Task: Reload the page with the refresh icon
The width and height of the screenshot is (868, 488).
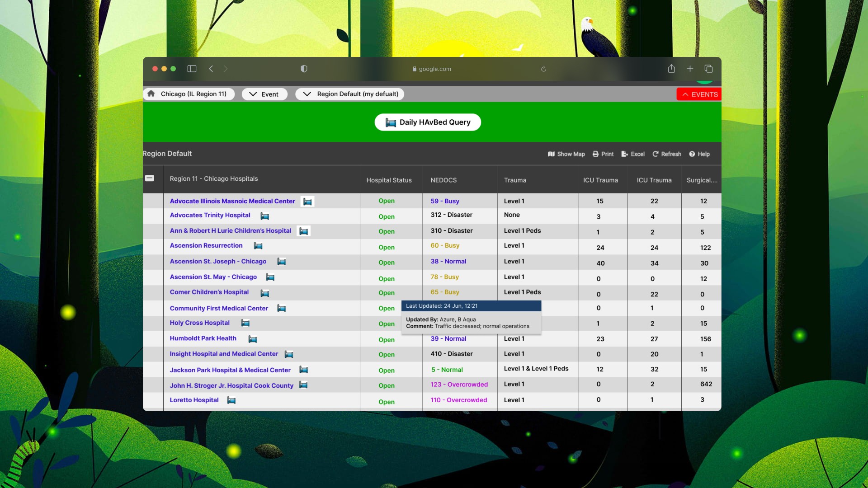Action: [543, 69]
